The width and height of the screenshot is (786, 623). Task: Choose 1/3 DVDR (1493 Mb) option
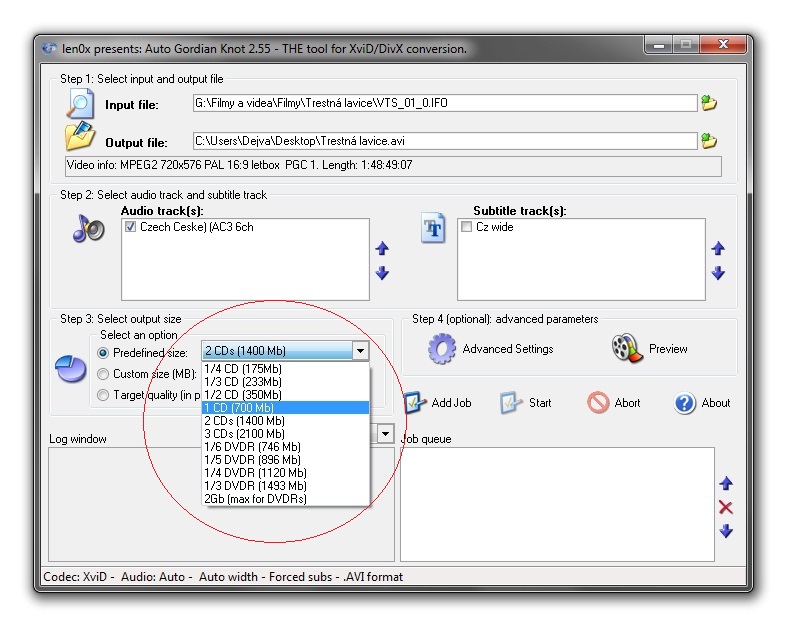(x=286, y=486)
